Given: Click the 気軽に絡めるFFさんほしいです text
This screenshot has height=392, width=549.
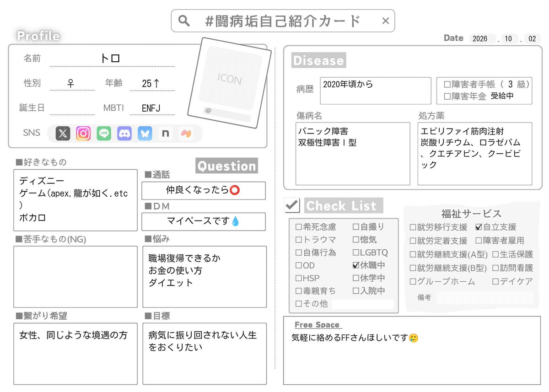Looking at the screenshot, I should point(350,338).
